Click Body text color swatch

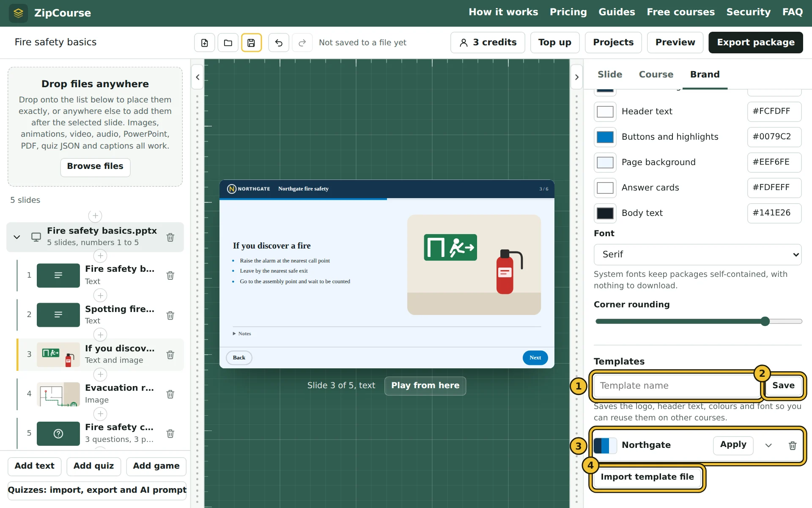click(605, 213)
